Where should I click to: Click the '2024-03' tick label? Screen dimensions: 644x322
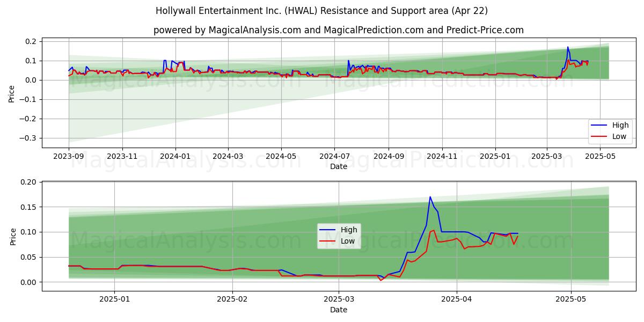(228, 156)
